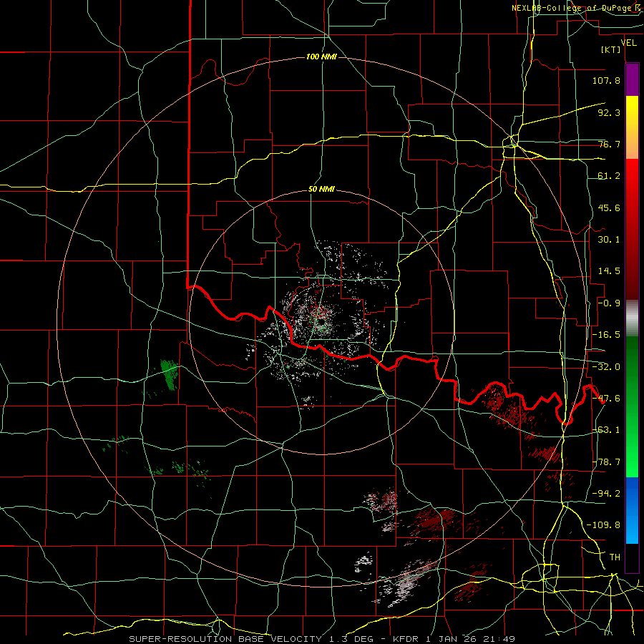Click the 61.2 velocity scale value
Screen dimensions: 644x644
point(609,176)
